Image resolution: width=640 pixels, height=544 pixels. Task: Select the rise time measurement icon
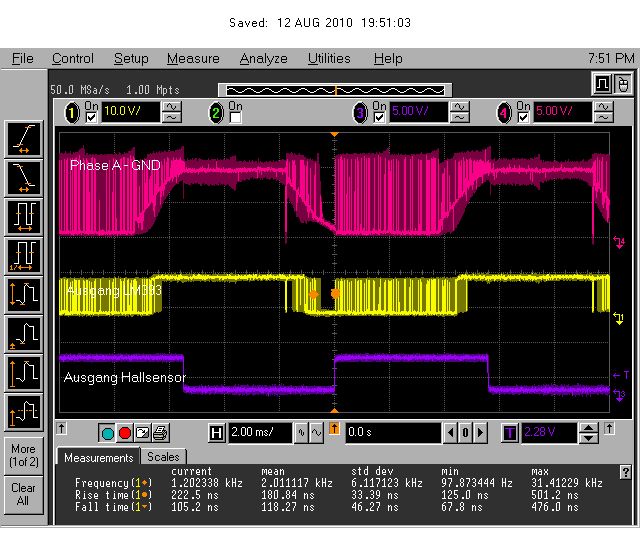(24, 139)
